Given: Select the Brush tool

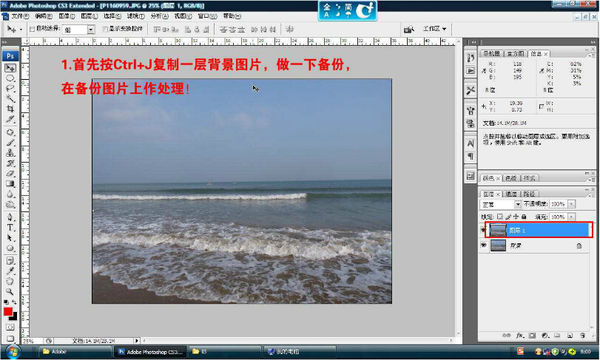Looking at the screenshot, I should (x=10, y=143).
